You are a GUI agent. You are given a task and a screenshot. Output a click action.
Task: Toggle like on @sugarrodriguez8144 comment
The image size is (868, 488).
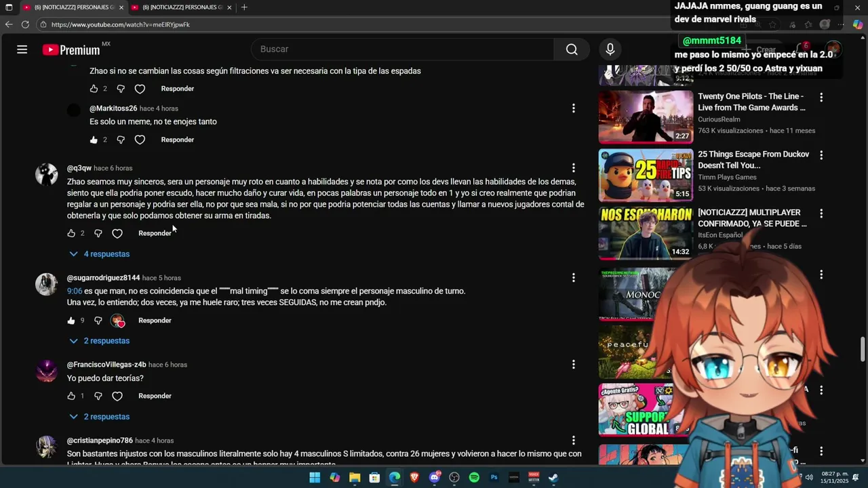point(71,321)
